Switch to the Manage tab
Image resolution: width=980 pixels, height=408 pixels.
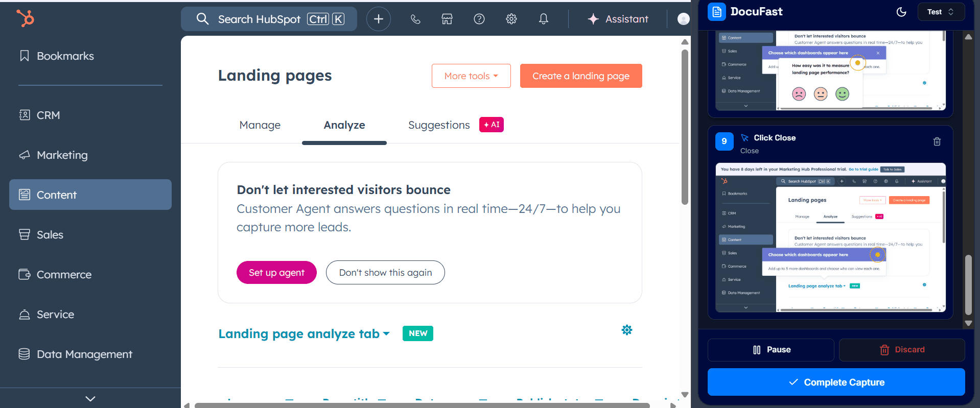[x=260, y=125]
